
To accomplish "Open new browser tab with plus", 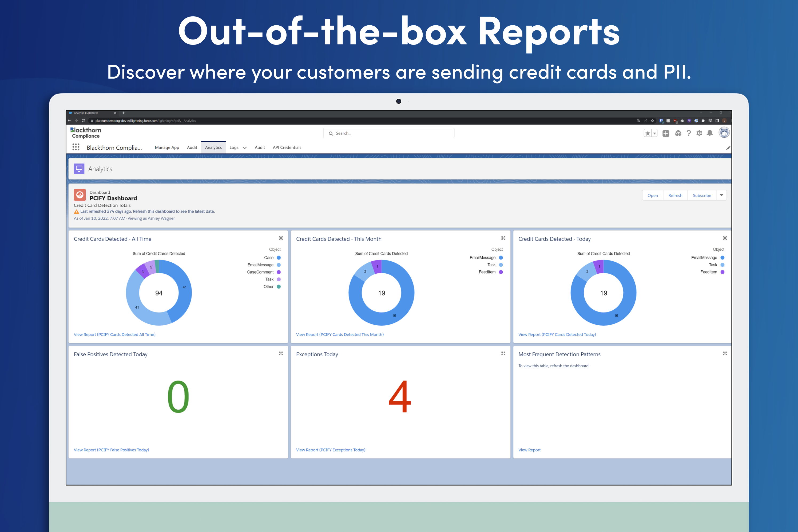I will (124, 113).
